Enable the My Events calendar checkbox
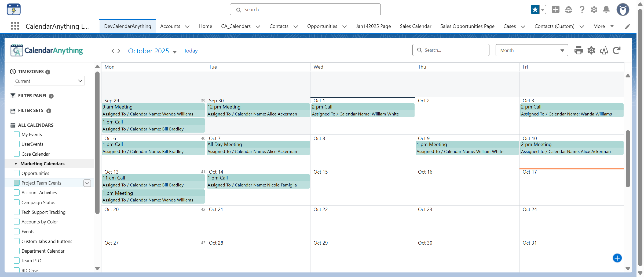 pos(17,134)
